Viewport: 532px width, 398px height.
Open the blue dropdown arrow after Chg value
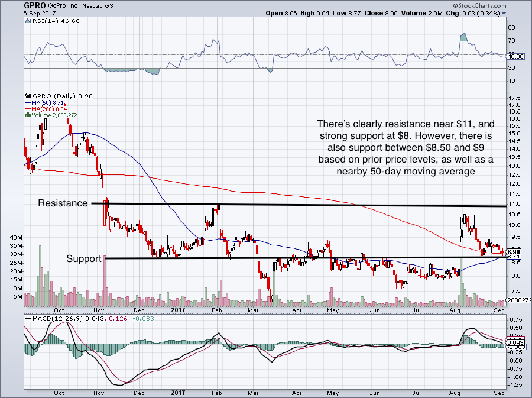click(504, 14)
